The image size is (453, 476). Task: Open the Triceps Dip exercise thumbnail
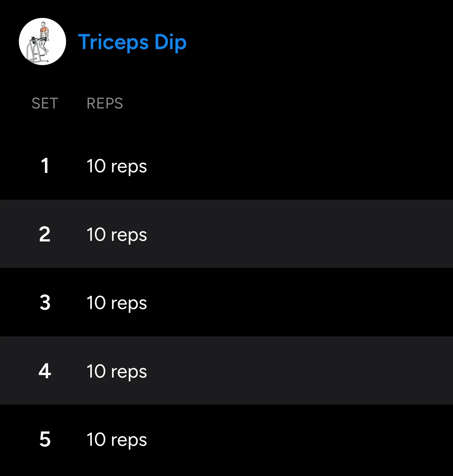[42, 42]
